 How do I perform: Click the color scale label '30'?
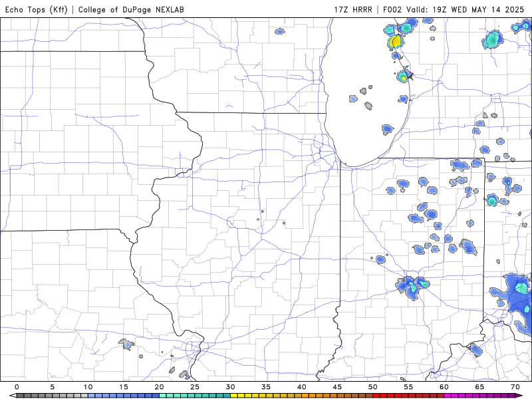(230, 387)
